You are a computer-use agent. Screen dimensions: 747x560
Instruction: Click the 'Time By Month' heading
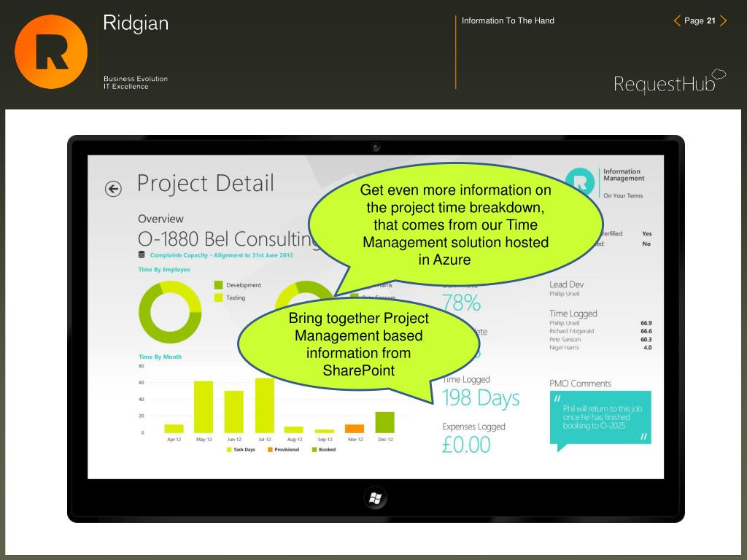pyautogui.click(x=160, y=357)
